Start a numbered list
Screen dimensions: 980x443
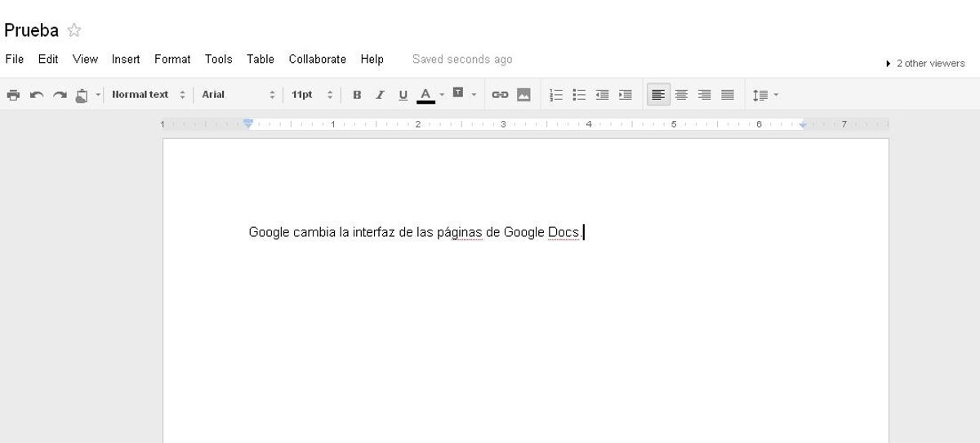click(x=556, y=95)
